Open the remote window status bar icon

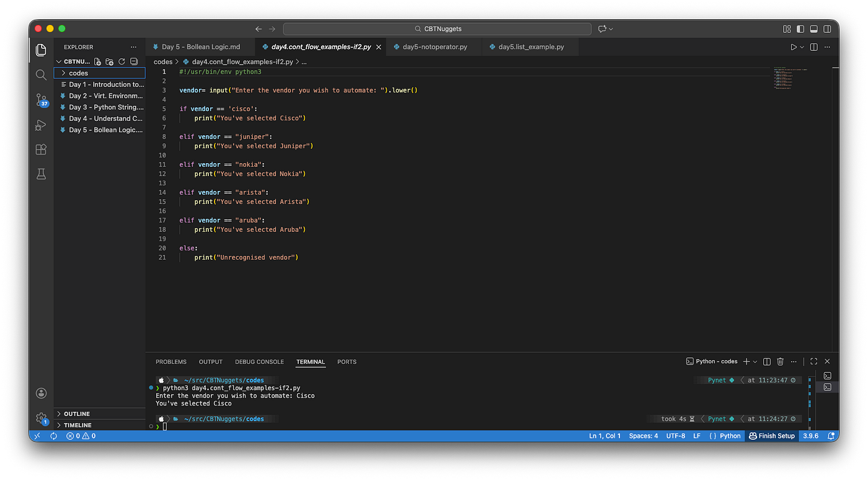37,436
